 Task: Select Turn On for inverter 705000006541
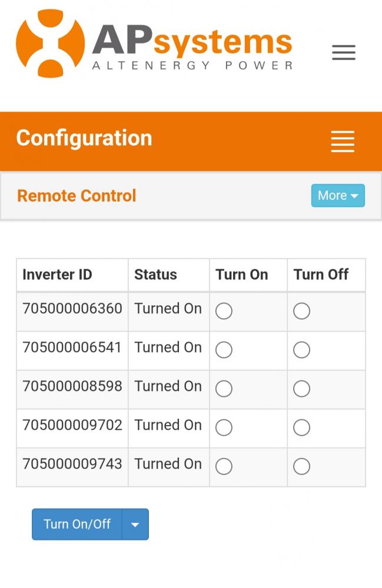point(224,350)
